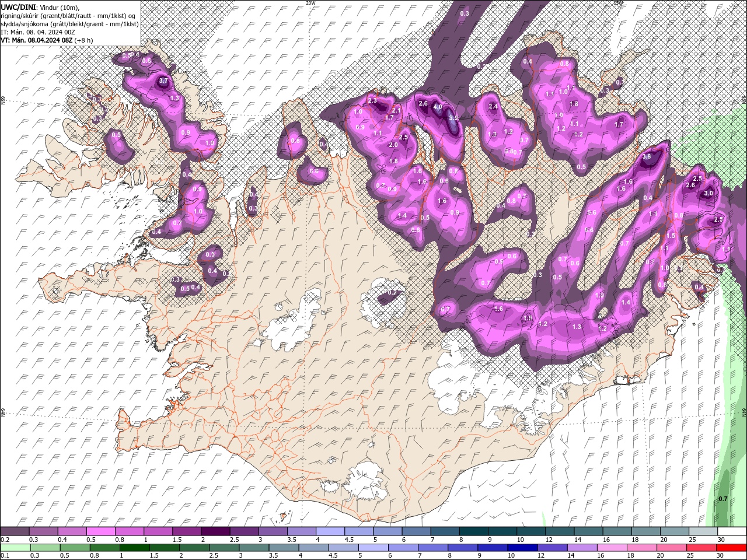The height and width of the screenshot is (560, 747).
Task: Click the 0.2 value on the central glacier
Action: tap(392, 292)
